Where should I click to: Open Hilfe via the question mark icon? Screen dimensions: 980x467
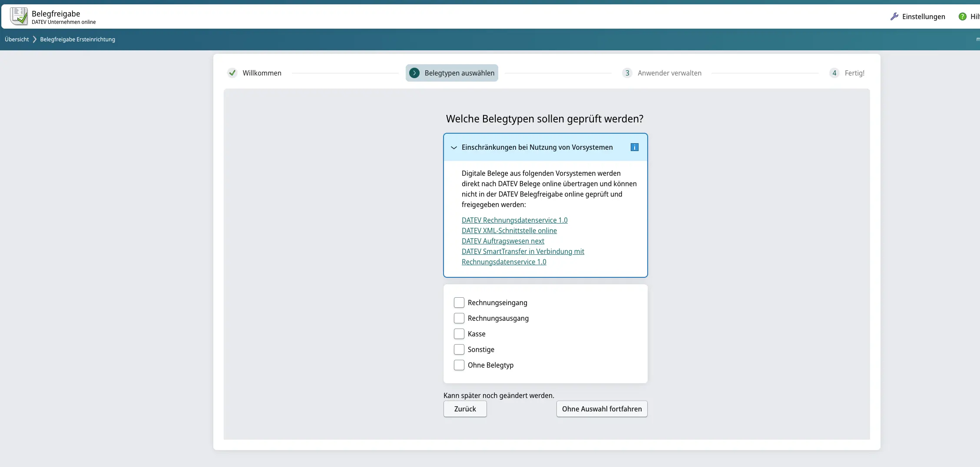pyautogui.click(x=962, y=16)
